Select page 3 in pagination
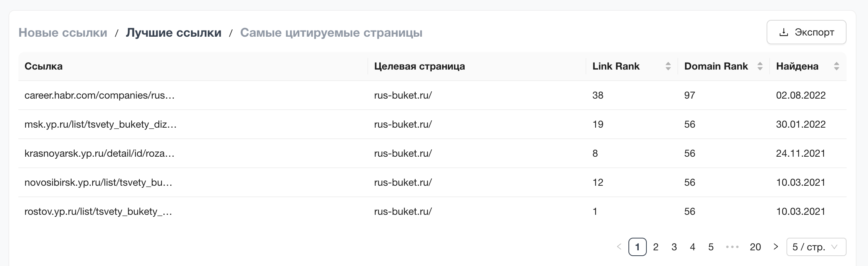The width and height of the screenshot is (868, 266). coord(674,247)
